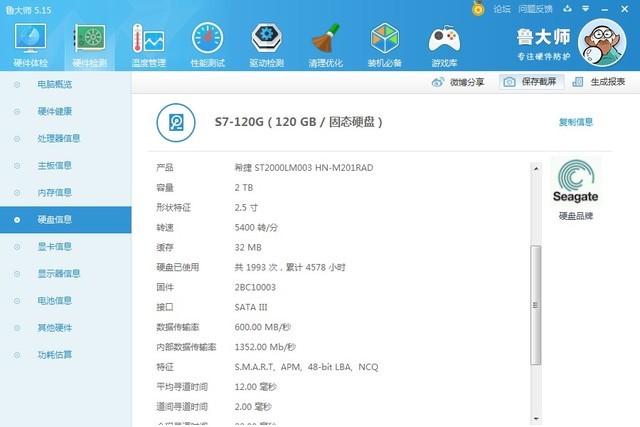Open 游戏库 gamepad icon

(x=444, y=39)
